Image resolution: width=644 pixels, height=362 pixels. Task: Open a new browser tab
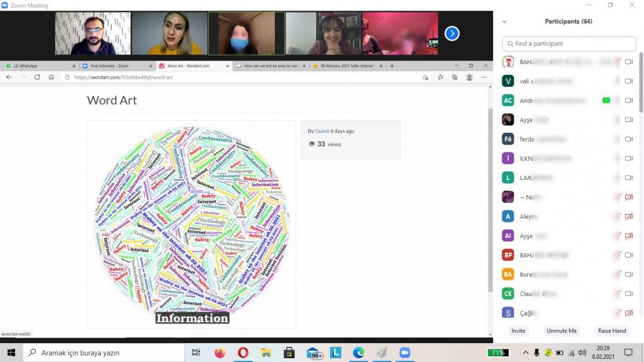click(392, 66)
